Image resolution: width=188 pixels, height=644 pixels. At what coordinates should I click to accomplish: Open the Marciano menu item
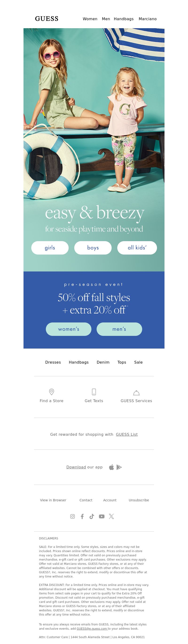pos(148,19)
